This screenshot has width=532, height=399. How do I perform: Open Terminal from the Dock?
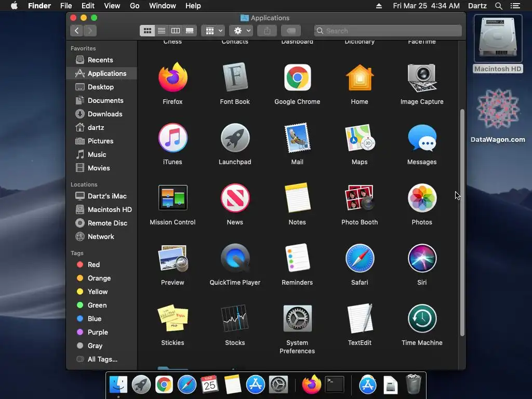click(x=335, y=385)
